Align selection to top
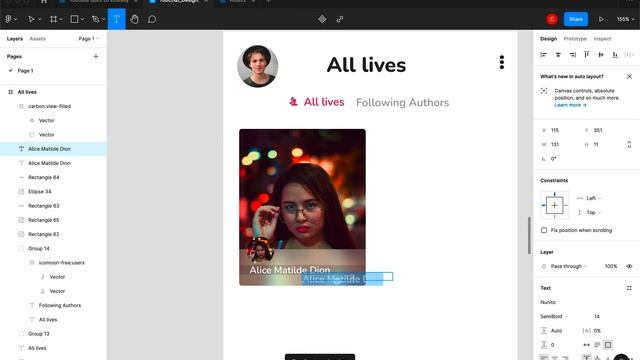This screenshot has height=360, width=640. [x=587, y=55]
